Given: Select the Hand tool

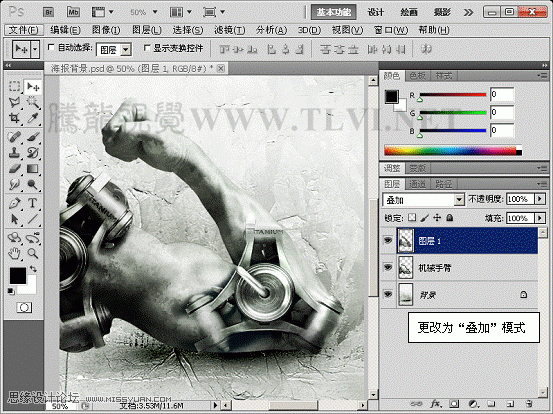Looking at the screenshot, I should [x=14, y=253].
